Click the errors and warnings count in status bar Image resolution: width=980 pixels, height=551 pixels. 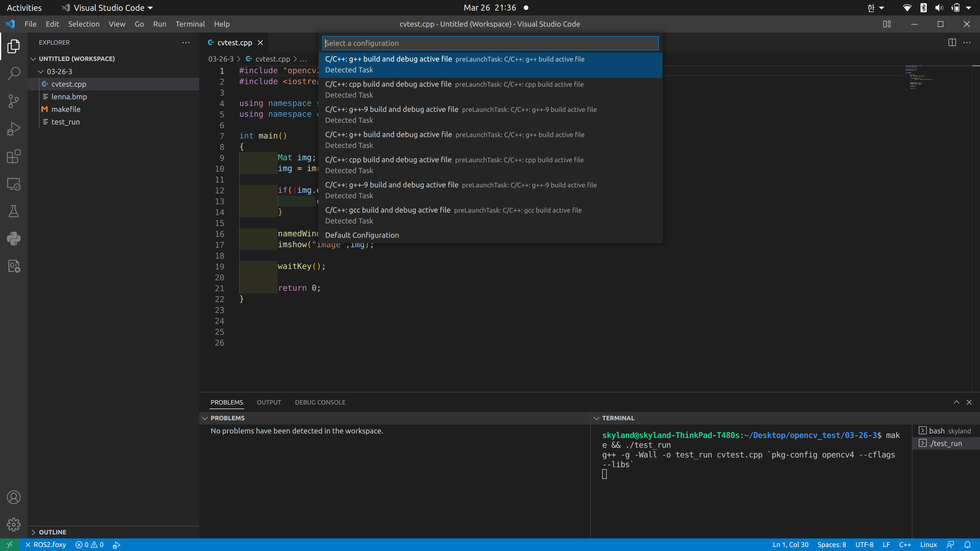click(x=89, y=544)
